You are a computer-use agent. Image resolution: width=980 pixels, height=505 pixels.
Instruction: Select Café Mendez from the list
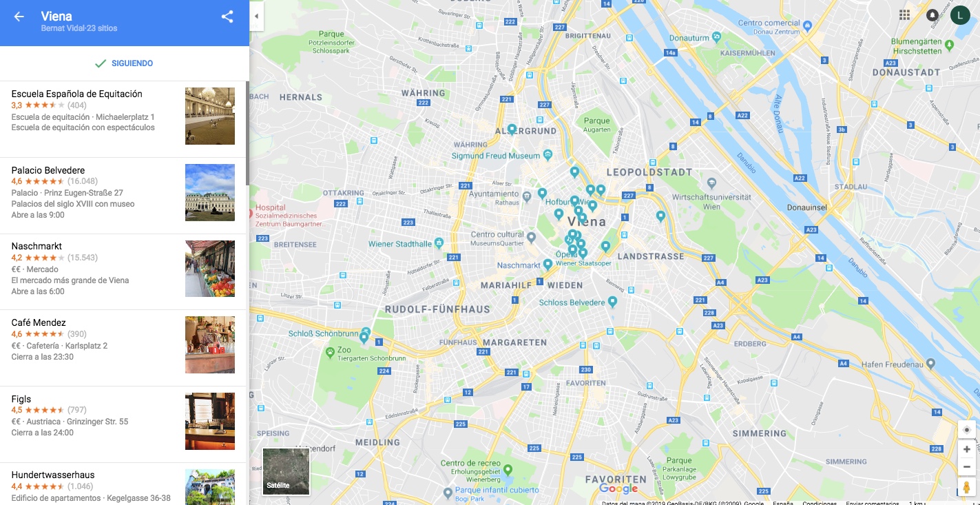point(124,348)
